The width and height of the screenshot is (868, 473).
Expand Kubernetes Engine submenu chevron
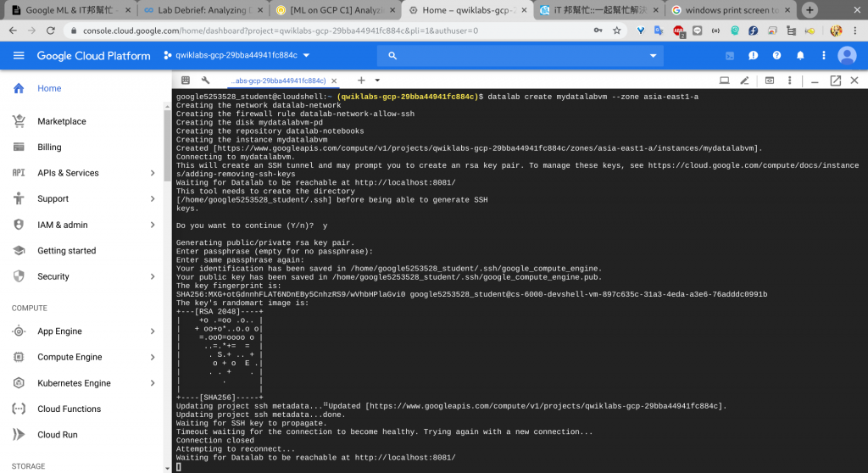153,382
